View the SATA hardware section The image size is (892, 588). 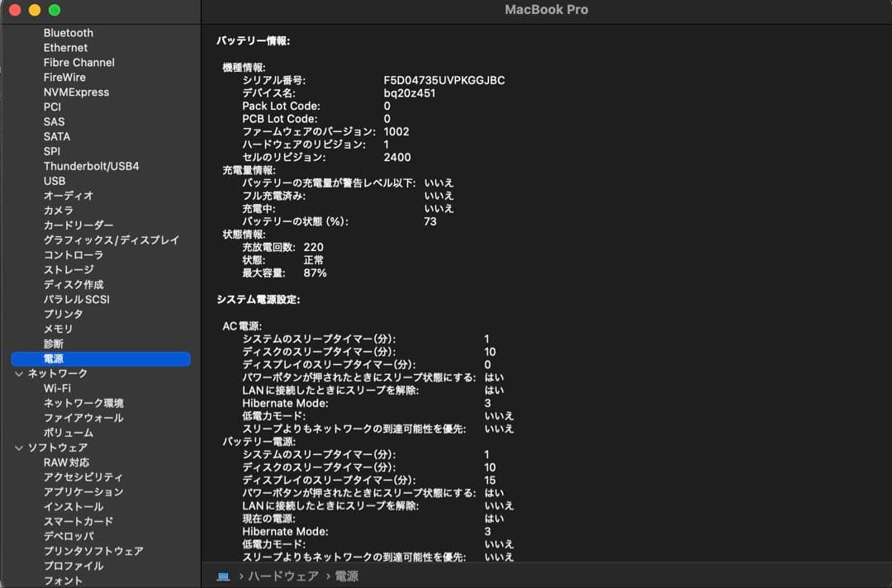click(x=57, y=135)
